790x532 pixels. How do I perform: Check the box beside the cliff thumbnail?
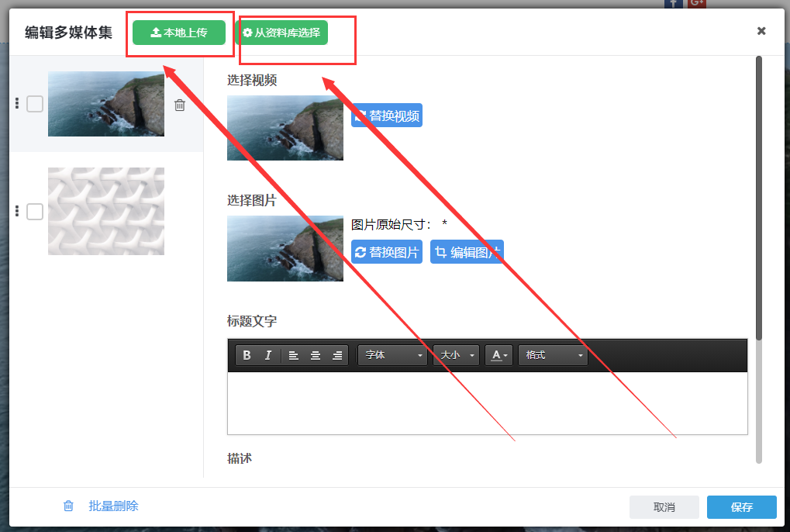tap(35, 104)
